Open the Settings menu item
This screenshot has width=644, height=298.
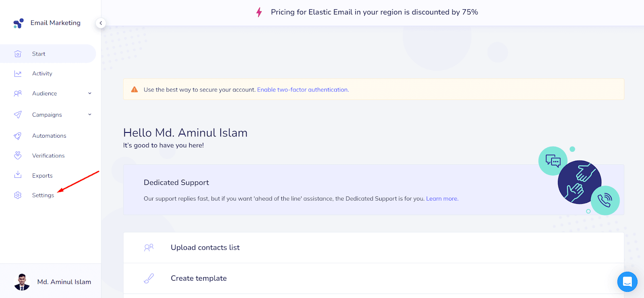(x=43, y=195)
